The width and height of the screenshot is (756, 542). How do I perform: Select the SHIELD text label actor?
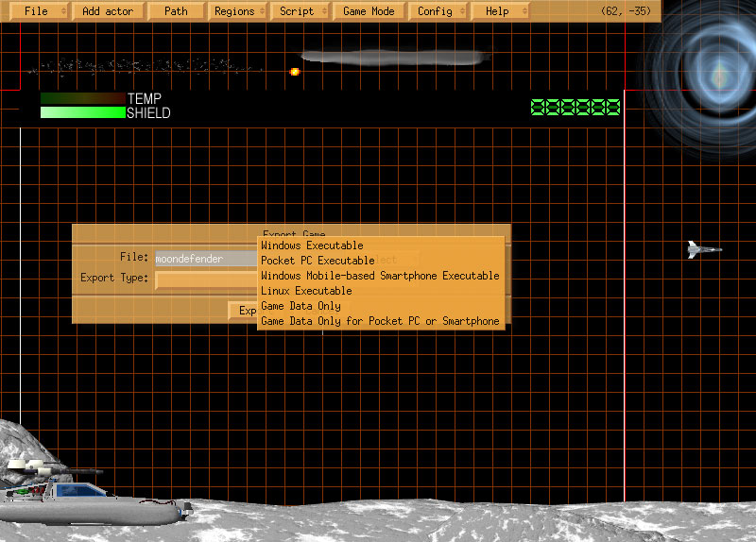point(148,113)
